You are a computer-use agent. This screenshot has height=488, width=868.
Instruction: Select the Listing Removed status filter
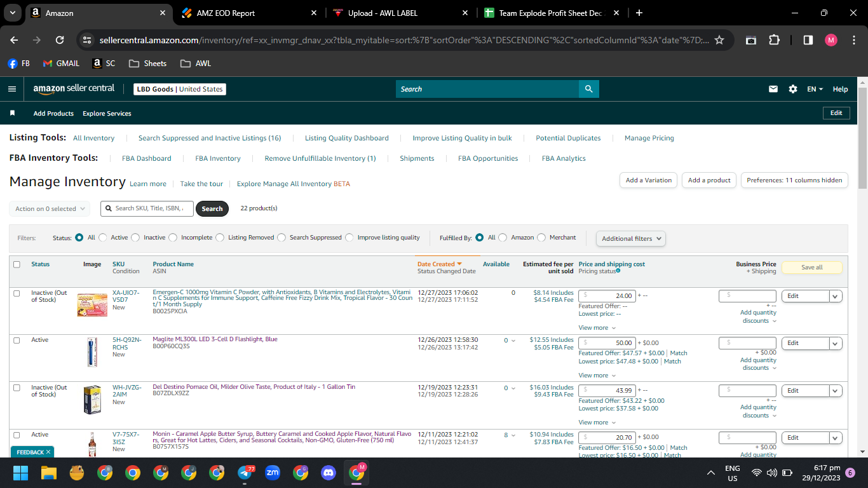220,238
